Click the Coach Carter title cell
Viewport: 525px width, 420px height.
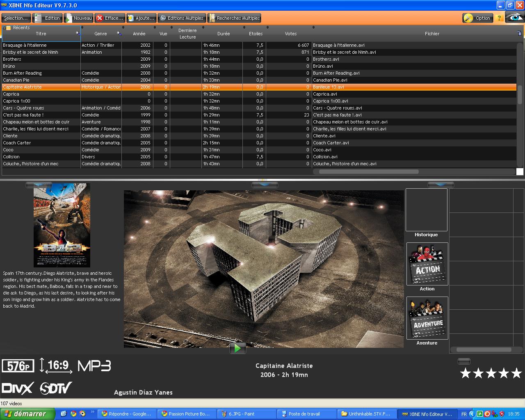41,143
